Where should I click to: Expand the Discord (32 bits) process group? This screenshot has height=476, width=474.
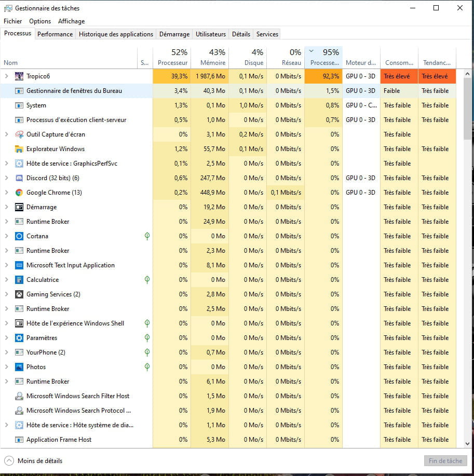(6, 178)
